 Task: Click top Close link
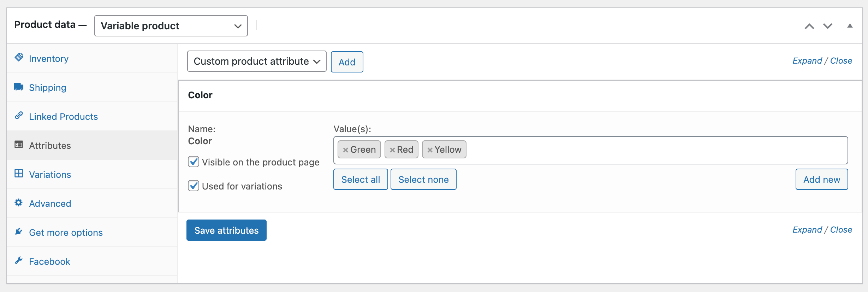[x=841, y=61]
